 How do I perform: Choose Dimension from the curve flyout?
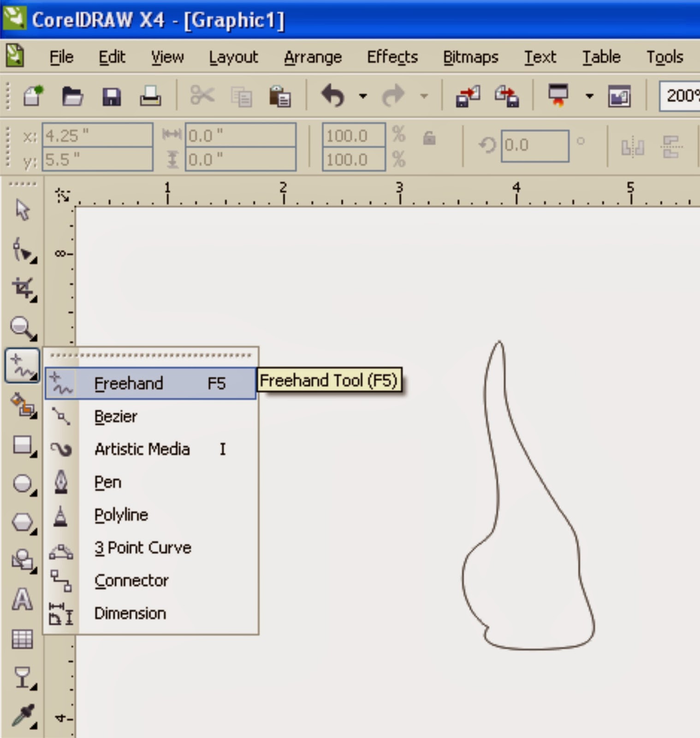(150, 613)
